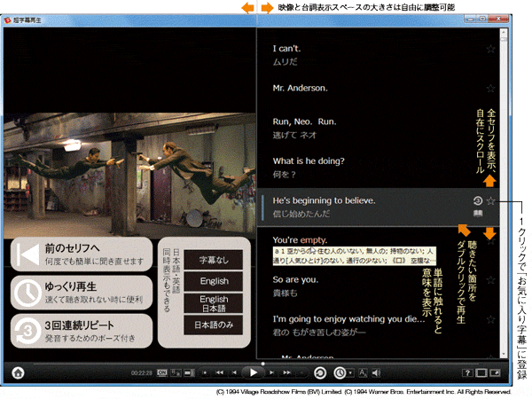Click the video frame of the movie
Screen dimensions: 532x399
[x=129, y=175]
